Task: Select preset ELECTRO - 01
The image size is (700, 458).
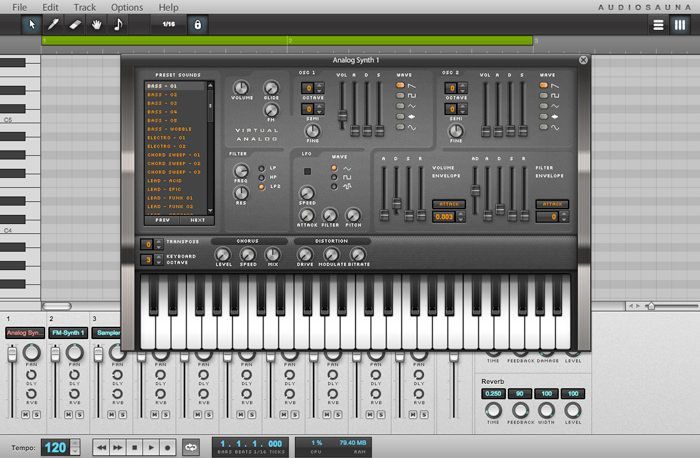Action: (175, 137)
